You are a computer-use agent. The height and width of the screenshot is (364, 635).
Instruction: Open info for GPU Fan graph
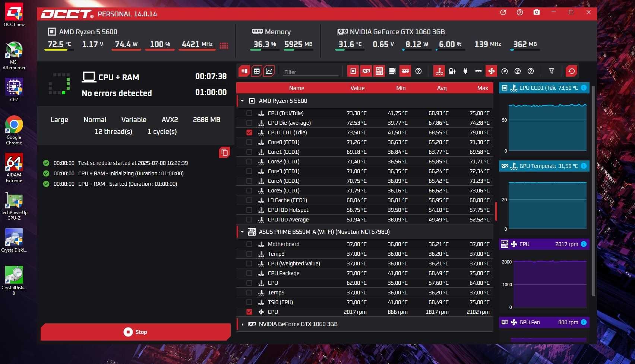(x=584, y=322)
